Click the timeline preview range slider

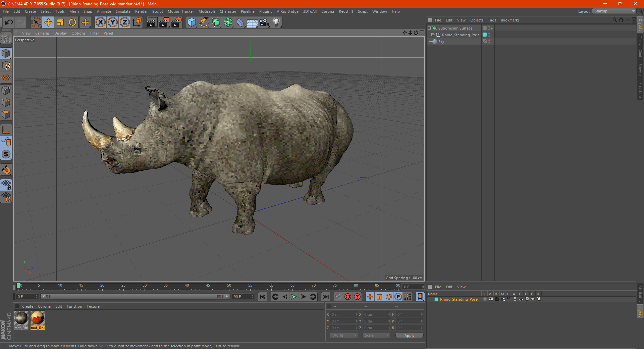[135, 296]
